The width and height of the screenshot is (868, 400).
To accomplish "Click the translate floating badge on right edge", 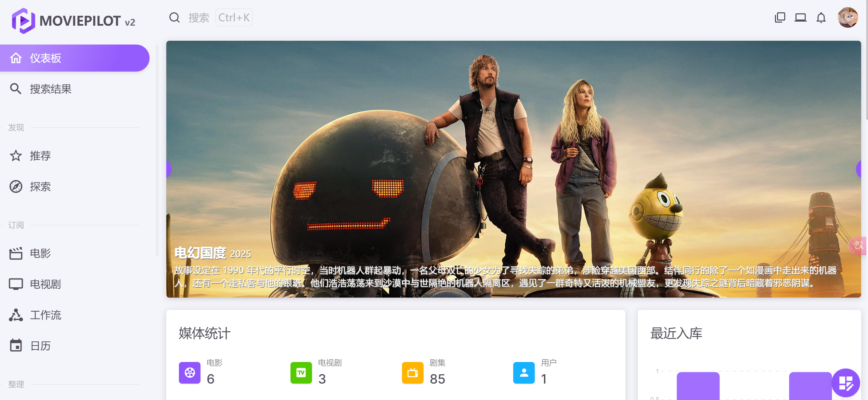I will (858, 246).
